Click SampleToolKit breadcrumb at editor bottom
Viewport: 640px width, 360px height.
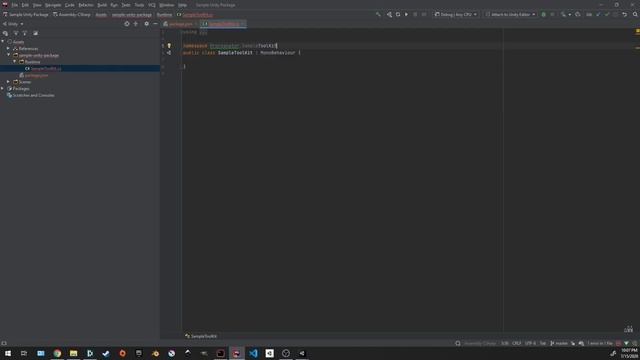pyautogui.click(x=201, y=336)
